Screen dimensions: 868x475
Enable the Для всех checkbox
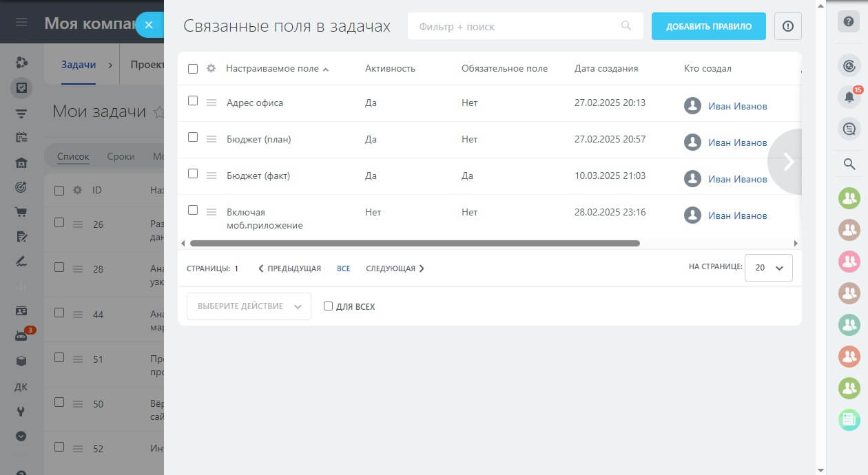(329, 306)
